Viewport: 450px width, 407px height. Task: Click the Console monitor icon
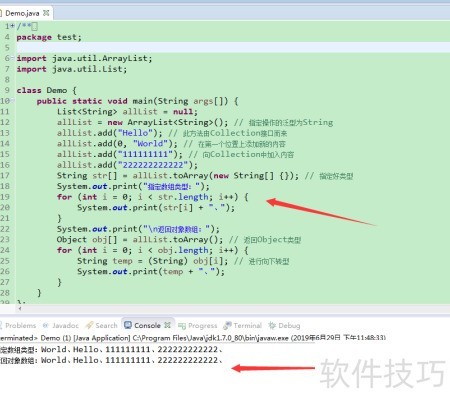click(x=128, y=325)
